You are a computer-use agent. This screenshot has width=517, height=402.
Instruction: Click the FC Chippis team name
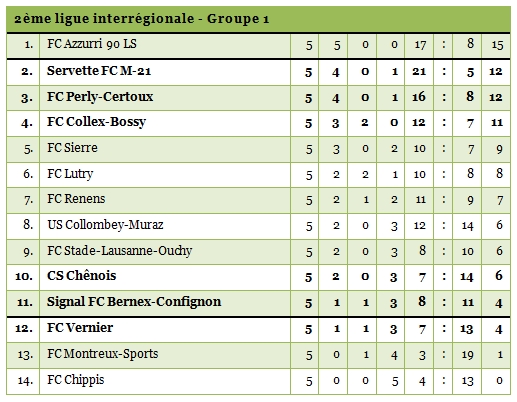(x=76, y=380)
